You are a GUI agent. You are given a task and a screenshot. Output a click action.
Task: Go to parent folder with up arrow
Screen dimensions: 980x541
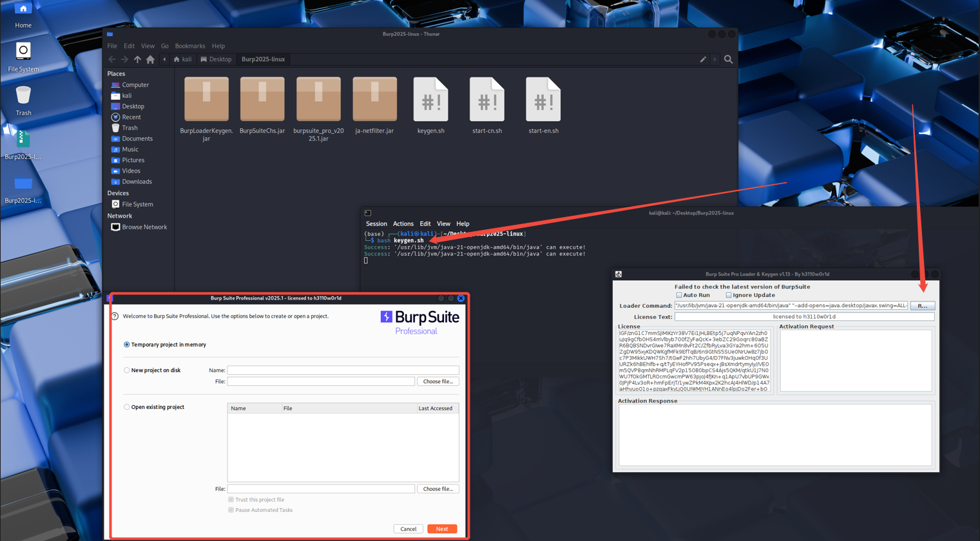137,59
